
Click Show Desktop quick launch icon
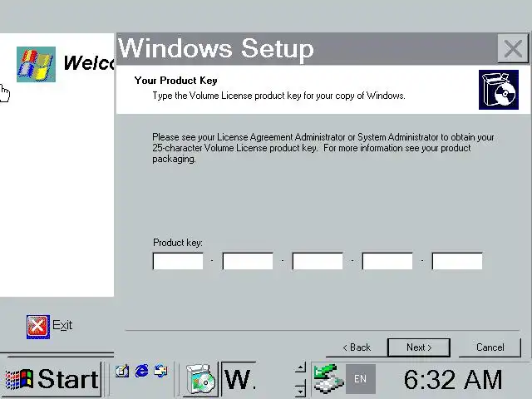(122, 372)
